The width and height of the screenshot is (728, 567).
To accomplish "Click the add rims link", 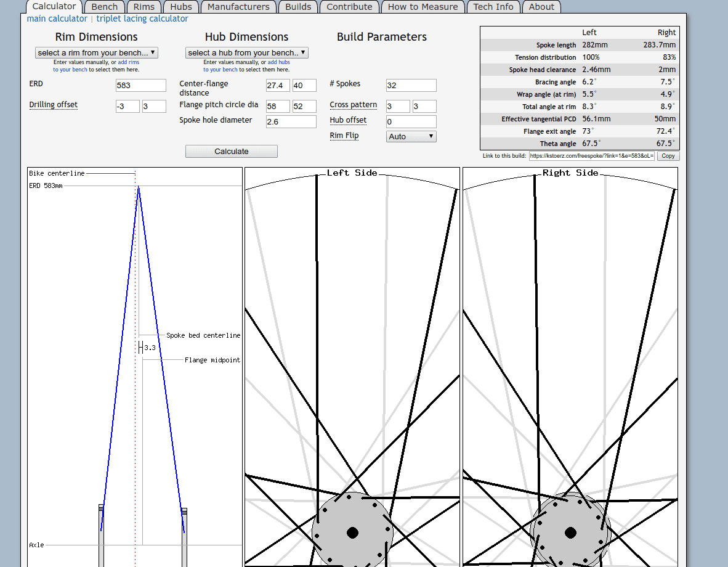I will click(129, 62).
